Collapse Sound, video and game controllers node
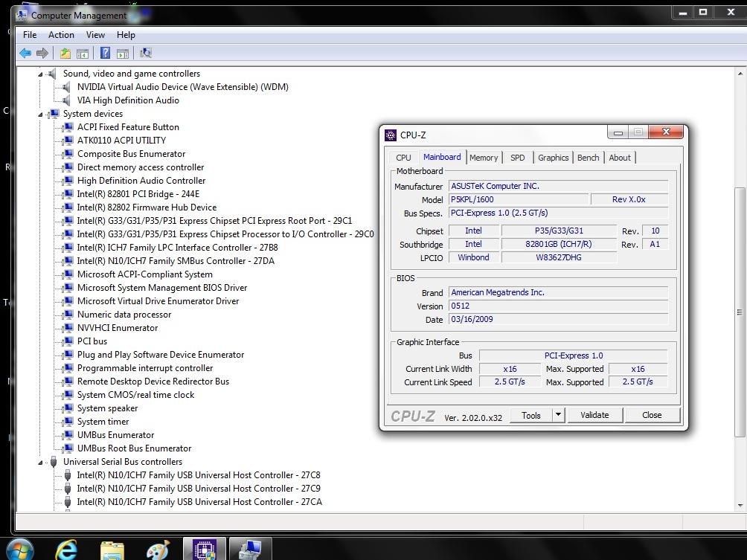The image size is (747, 560). coord(40,74)
